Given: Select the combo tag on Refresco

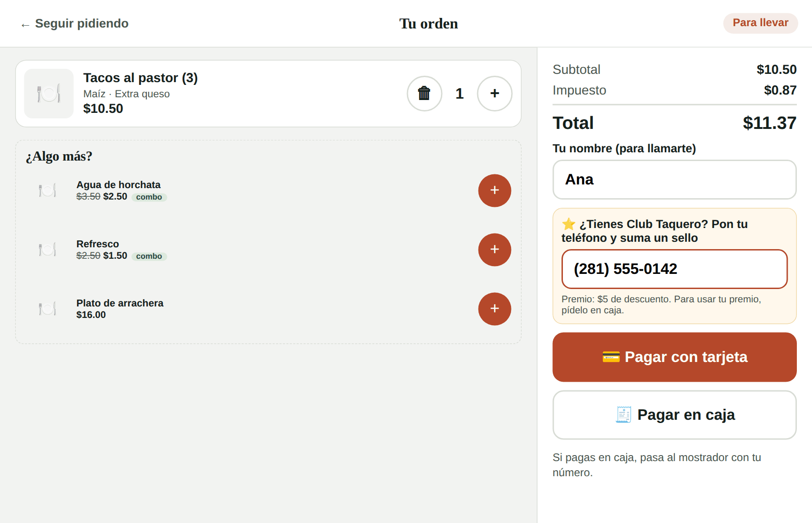Looking at the screenshot, I should [x=149, y=256].
